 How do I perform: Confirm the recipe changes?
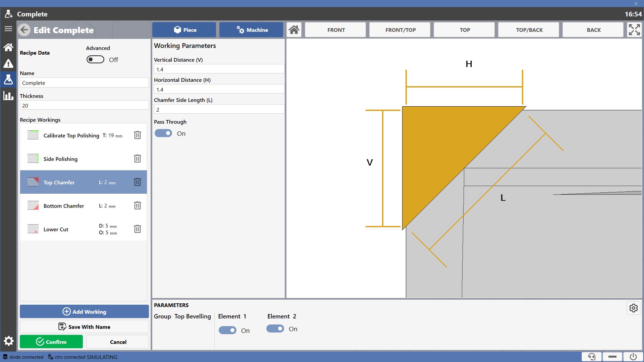coord(51,342)
